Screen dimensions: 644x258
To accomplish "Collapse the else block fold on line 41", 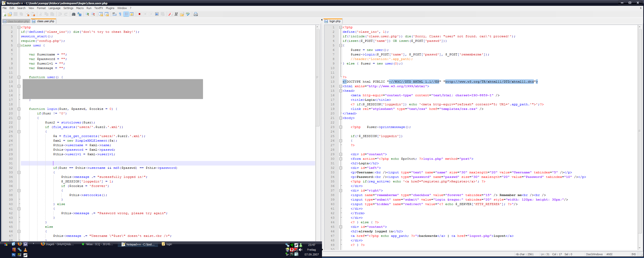I will (x=19, y=209).
